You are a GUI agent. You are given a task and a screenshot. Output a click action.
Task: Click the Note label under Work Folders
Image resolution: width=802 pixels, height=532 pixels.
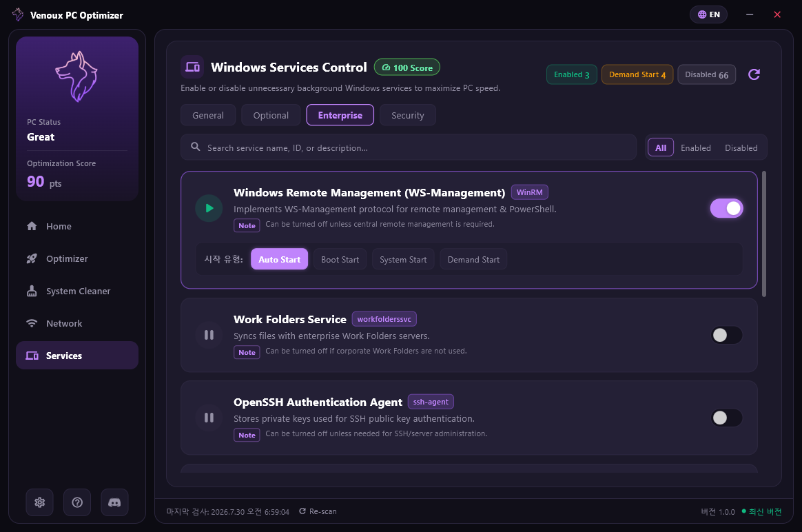point(247,352)
